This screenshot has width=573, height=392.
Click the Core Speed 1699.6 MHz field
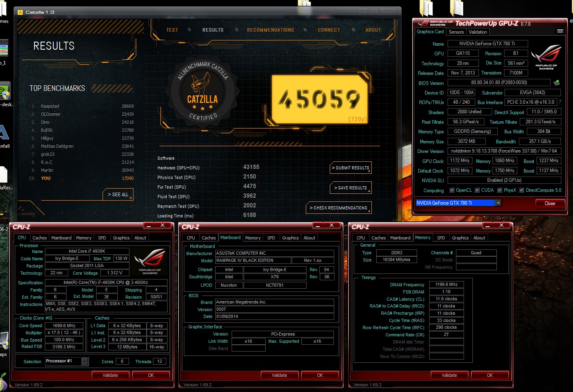tap(64, 326)
